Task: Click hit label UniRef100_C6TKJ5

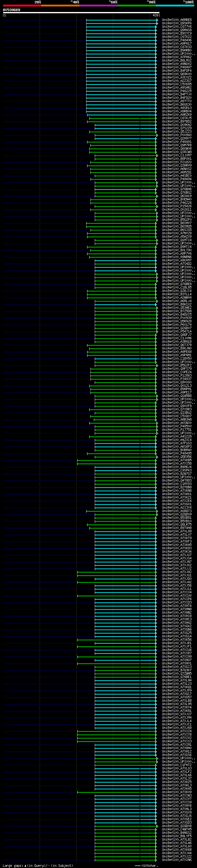Action: coord(177,118)
